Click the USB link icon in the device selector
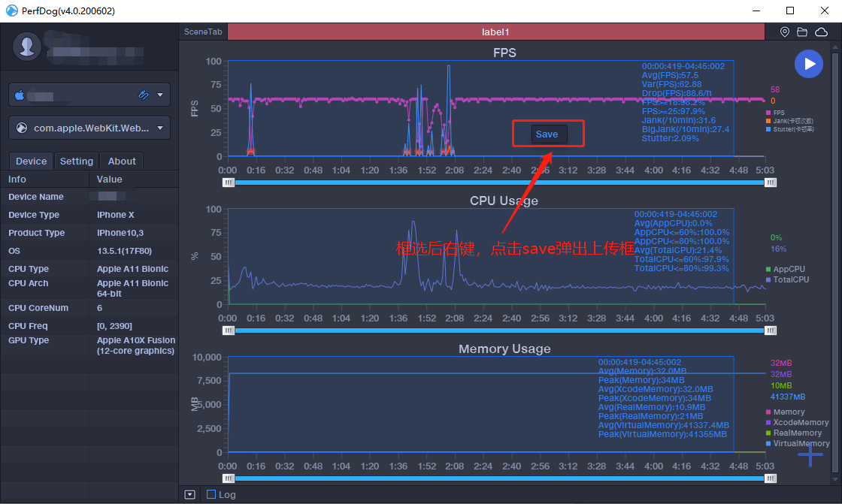The height and width of the screenshot is (504, 842). pos(144,95)
